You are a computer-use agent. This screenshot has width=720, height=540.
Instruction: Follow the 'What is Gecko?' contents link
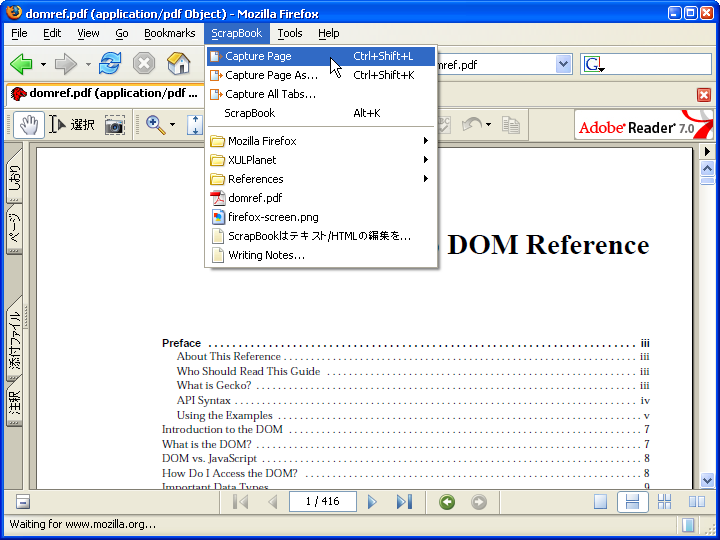tap(214, 385)
